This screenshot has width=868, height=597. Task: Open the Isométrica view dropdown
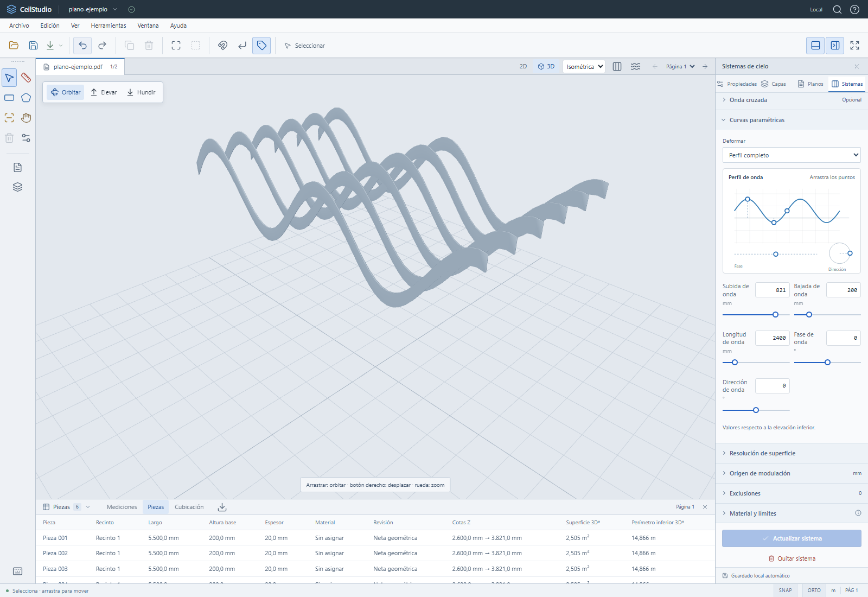[584, 67]
